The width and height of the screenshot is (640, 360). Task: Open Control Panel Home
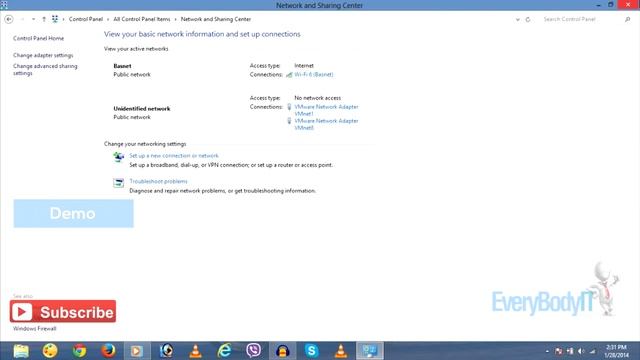(38, 38)
